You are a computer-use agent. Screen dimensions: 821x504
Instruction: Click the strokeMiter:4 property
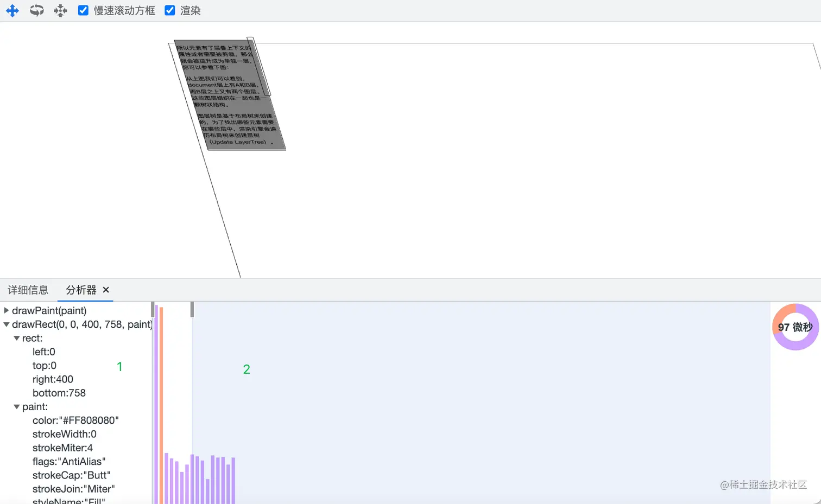[62, 448]
